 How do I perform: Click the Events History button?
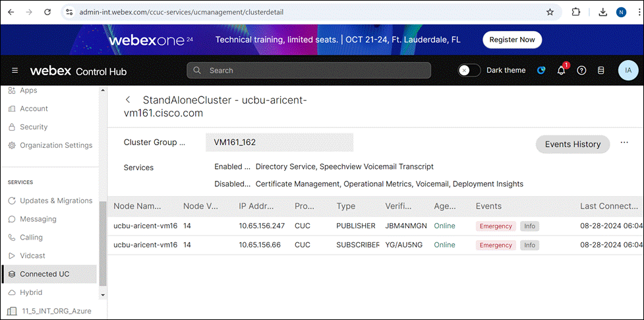point(573,144)
